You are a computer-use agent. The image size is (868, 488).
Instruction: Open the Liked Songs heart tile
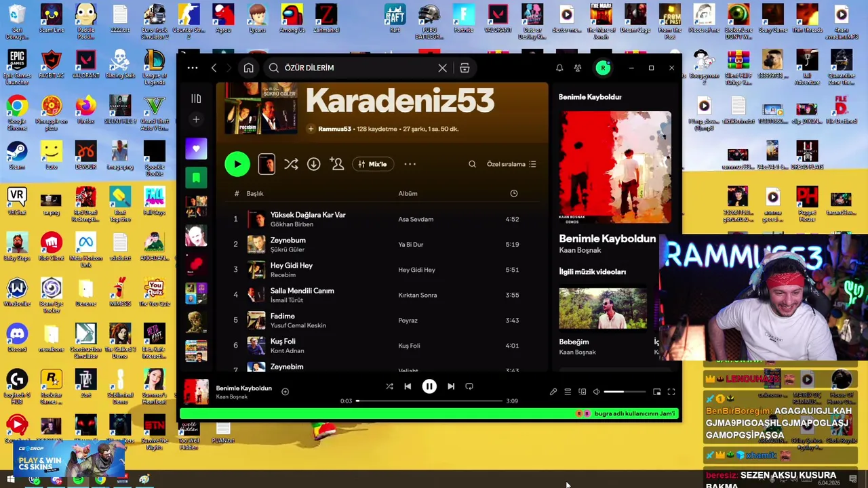(196, 148)
